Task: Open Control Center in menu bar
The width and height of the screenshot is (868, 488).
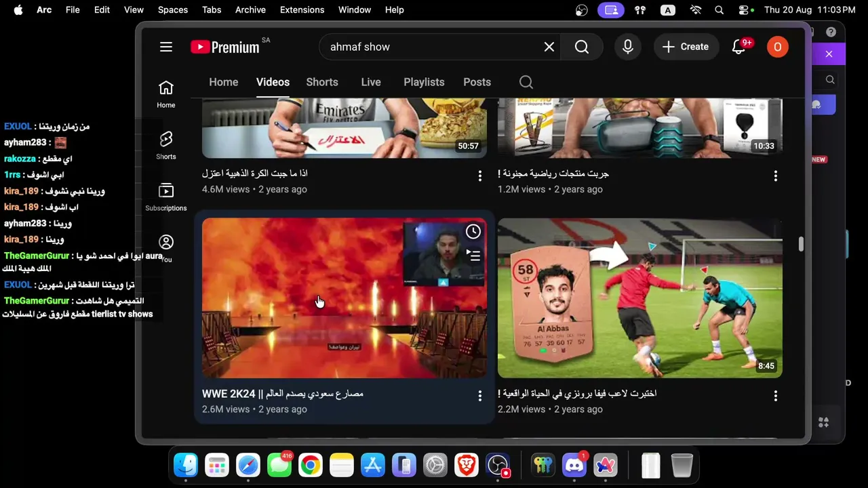Action: pyautogui.click(x=745, y=10)
